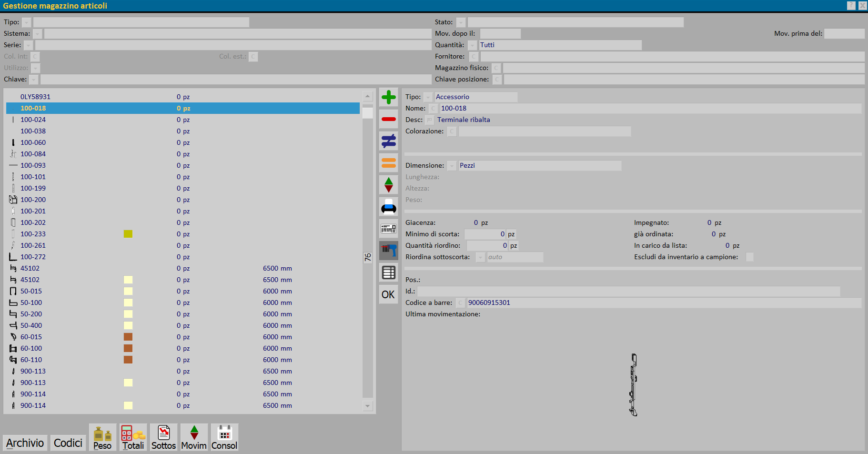Image resolution: width=868 pixels, height=454 pixels.
Task: Switch to the Archivio tab
Action: [25, 443]
